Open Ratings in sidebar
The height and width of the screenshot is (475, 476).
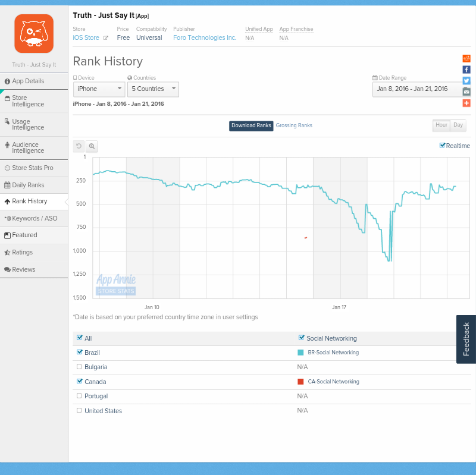(34, 253)
